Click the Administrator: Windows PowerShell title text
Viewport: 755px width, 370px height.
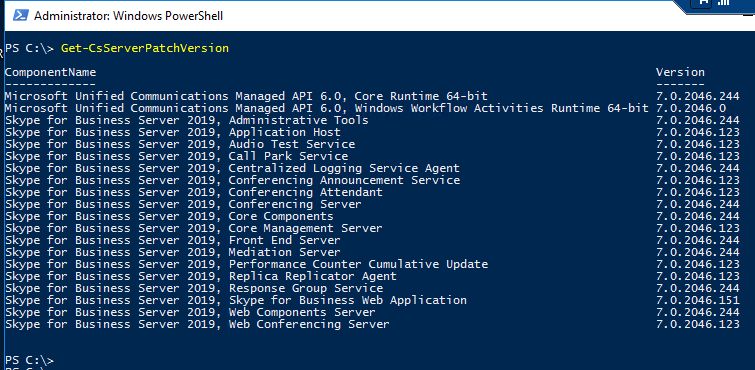pyautogui.click(x=129, y=16)
